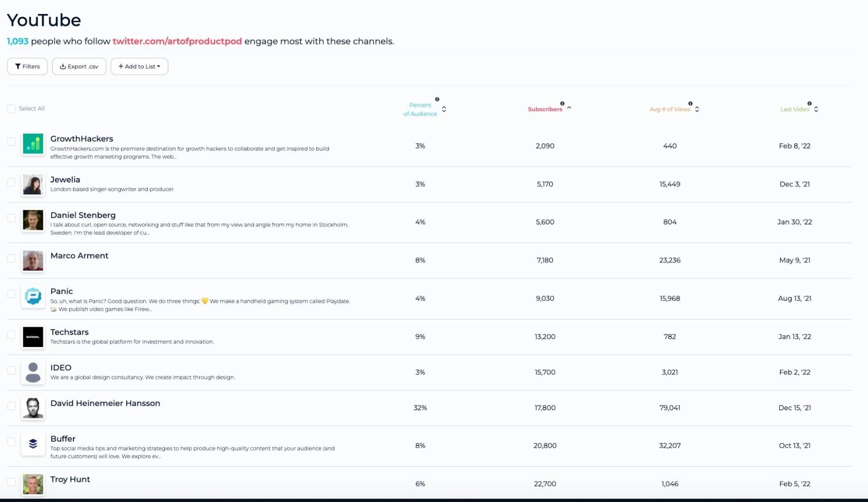
Task: Click the info icon near Last Video
Action: tap(809, 103)
